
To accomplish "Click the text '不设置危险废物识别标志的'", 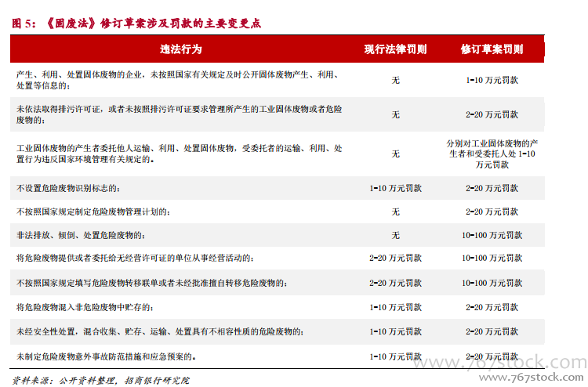I will point(68,188).
